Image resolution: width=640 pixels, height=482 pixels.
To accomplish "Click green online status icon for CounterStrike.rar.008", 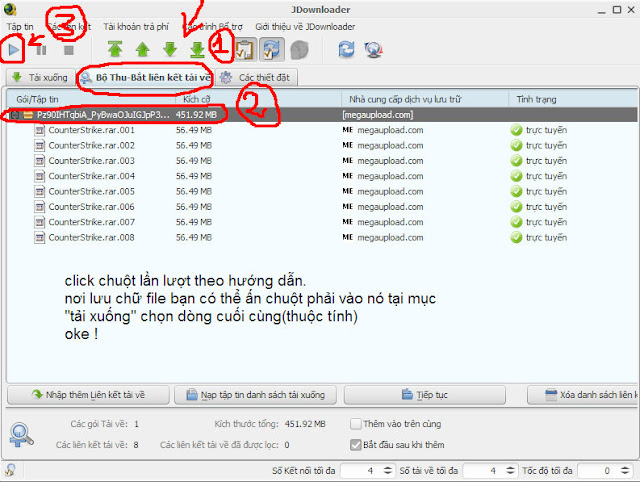I will (x=516, y=238).
